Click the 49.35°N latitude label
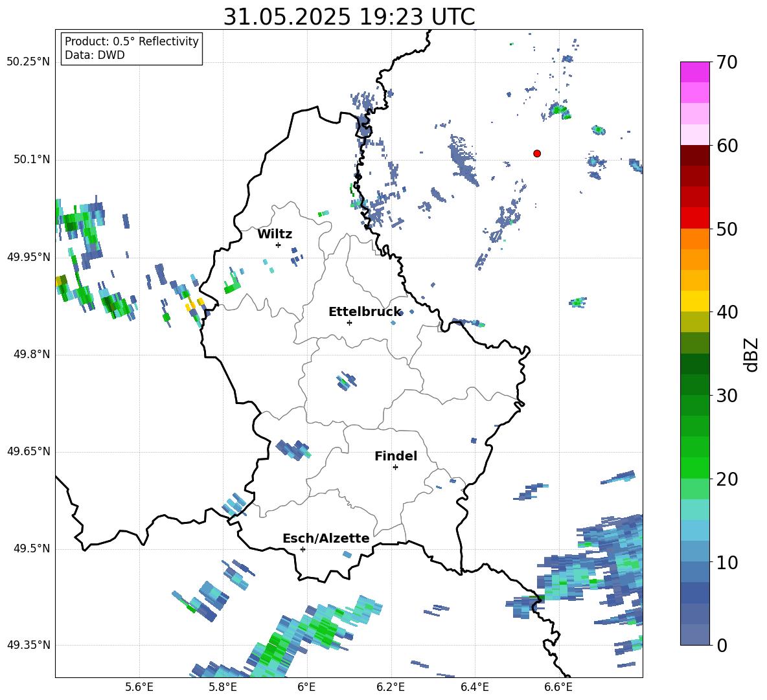This screenshot has width=767, height=700. 29,645
